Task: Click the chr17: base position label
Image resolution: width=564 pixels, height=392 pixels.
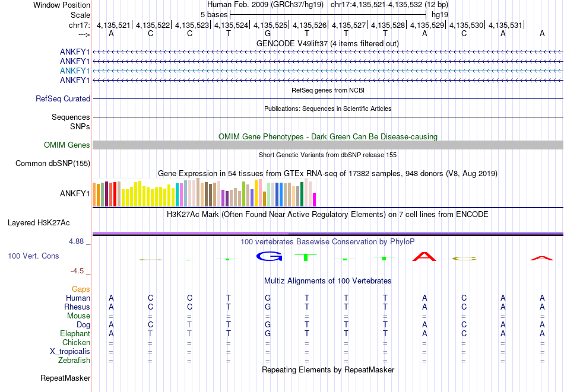Action: (x=79, y=25)
